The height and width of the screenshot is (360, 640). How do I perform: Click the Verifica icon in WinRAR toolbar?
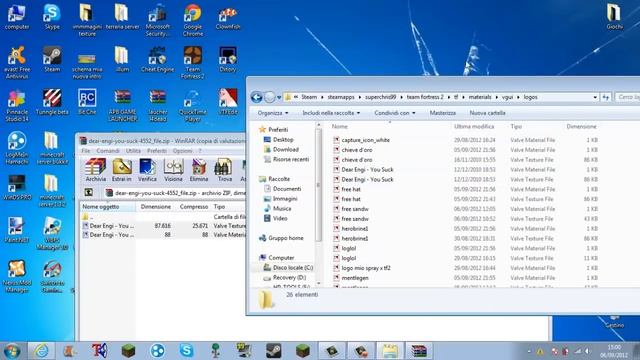pos(147,170)
